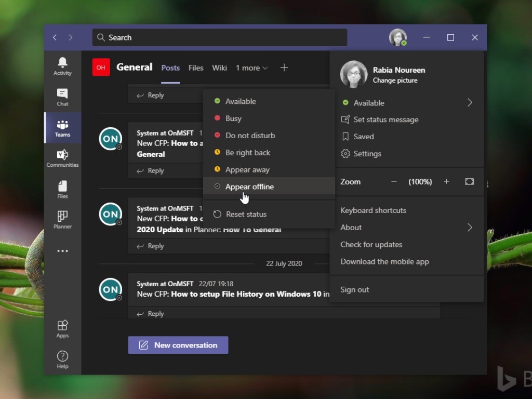
Task: Set status to Do not disturb
Action: pyautogui.click(x=250, y=136)
